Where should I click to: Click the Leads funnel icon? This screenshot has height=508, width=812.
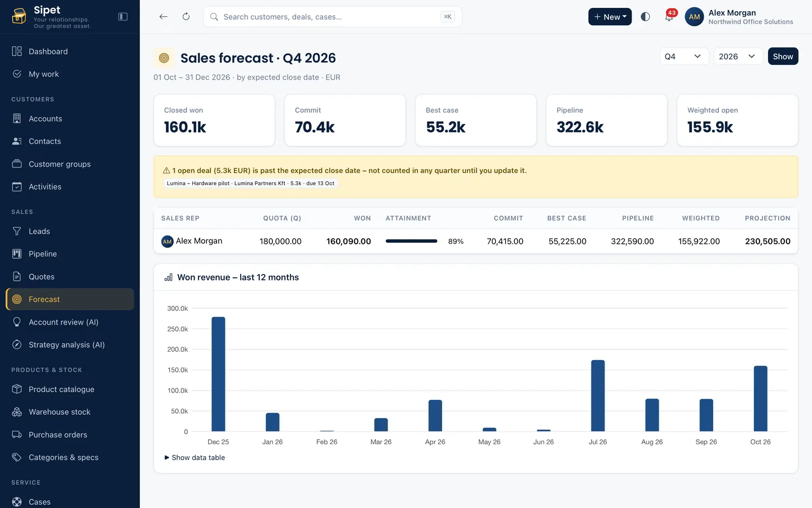(x=17, y=231)
